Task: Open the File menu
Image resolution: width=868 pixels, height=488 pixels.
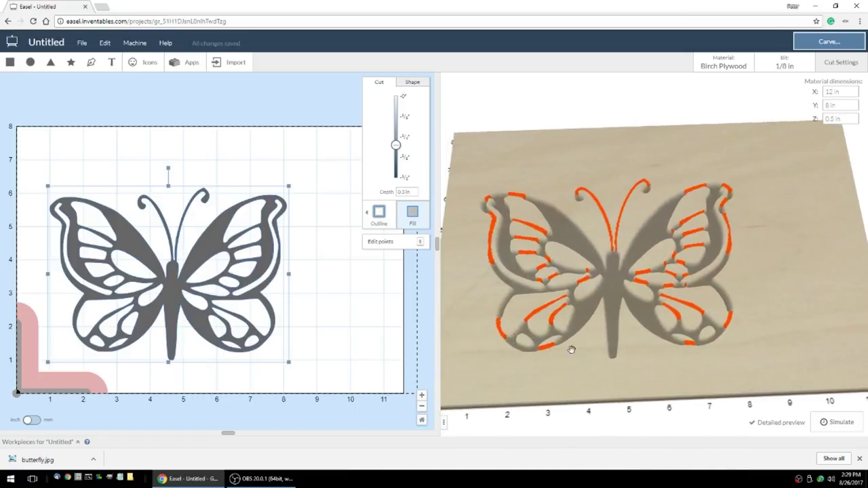Action: click(x=82, y=43)
